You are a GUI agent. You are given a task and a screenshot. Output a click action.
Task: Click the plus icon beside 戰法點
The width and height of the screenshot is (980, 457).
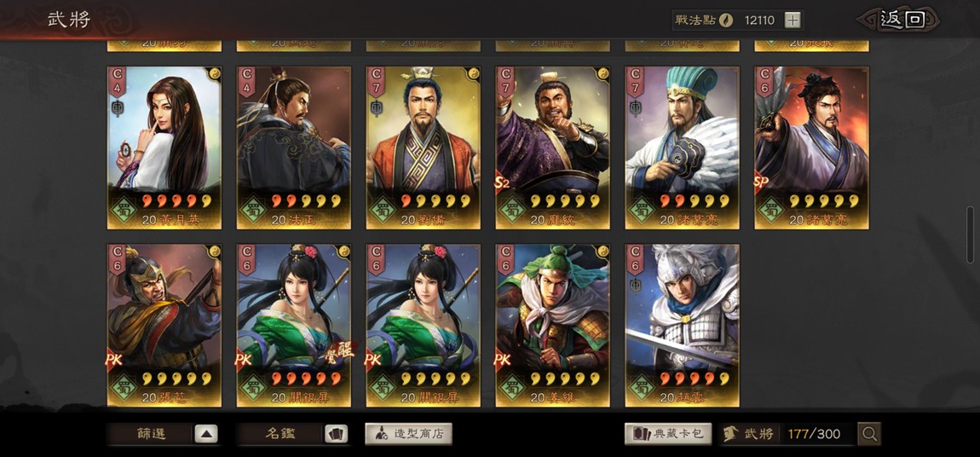[792, 20]
